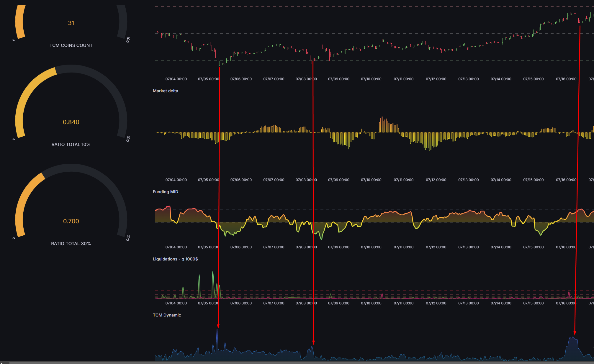
Task: Click the horizontal scrollbar thumb at bottom
Action: coord(295,363)
